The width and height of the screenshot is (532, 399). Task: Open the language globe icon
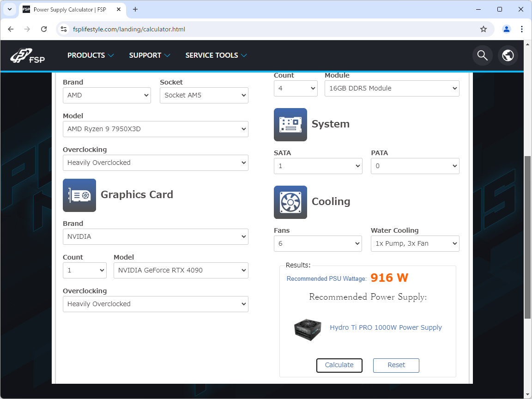pyautogui.click(x=508, y=55)
